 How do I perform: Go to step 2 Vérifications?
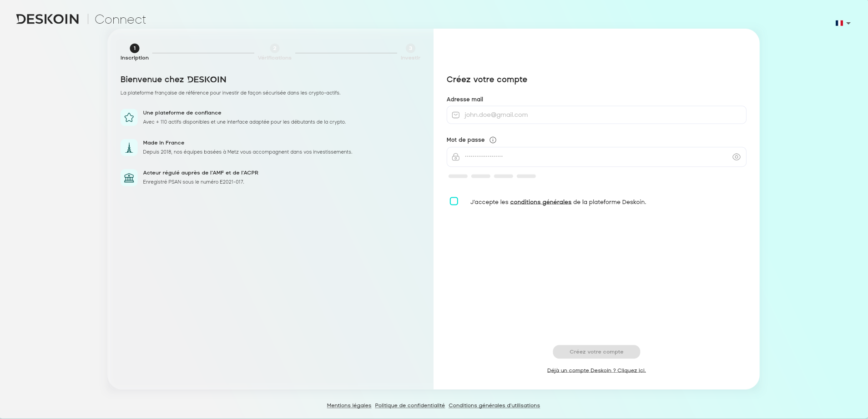274,48
